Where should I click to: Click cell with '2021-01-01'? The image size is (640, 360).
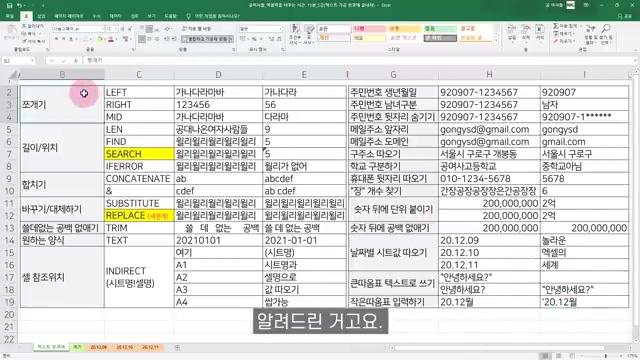point(304,240)
